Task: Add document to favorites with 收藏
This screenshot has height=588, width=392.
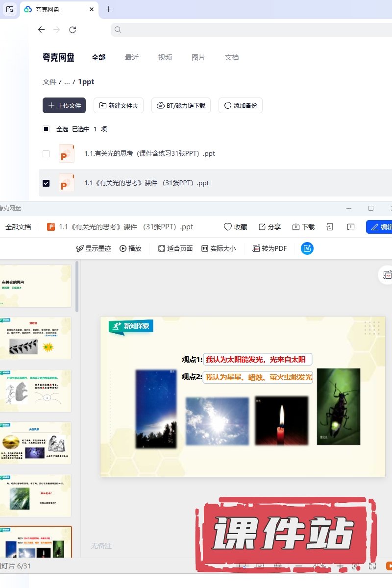Action: pos(235,227)
